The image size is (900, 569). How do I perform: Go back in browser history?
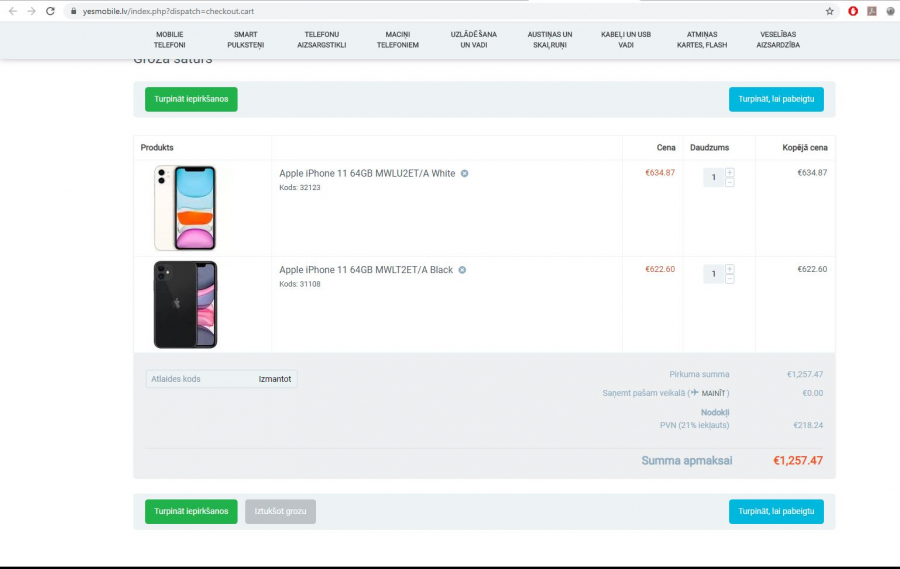(13, 11)
